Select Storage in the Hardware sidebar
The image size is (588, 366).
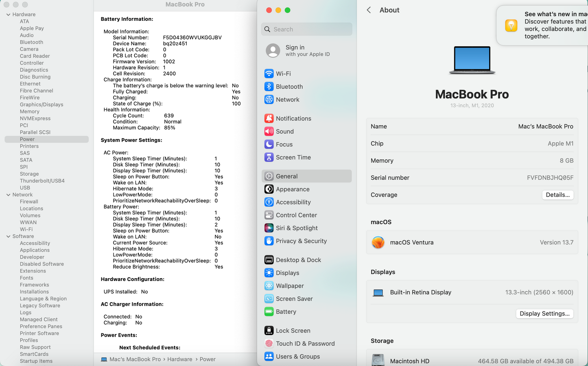[29, 174]
